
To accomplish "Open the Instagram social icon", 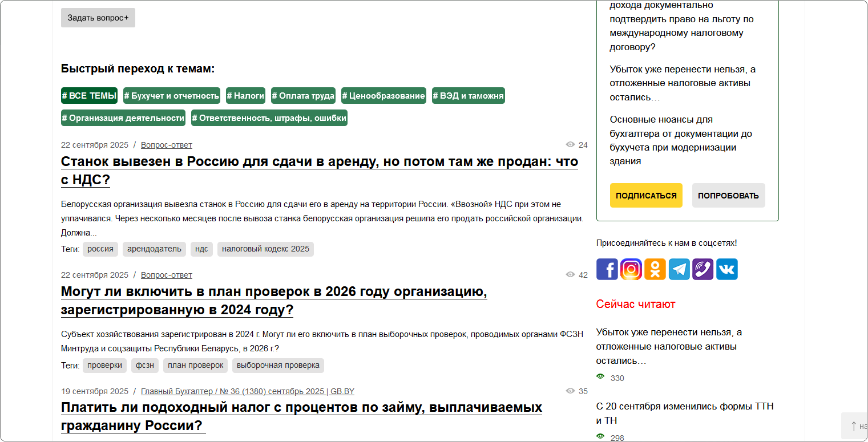I will [631, 269].
